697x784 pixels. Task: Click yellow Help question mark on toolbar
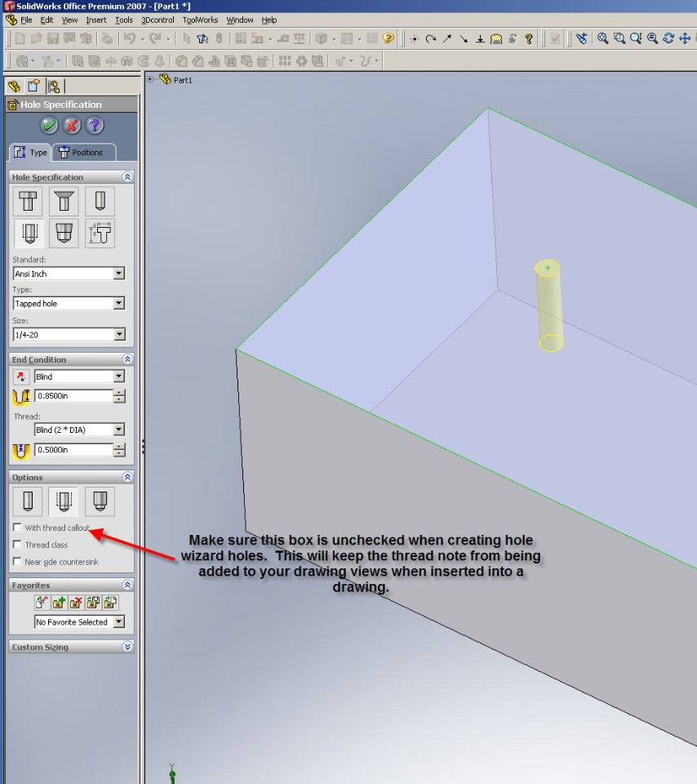388,38
